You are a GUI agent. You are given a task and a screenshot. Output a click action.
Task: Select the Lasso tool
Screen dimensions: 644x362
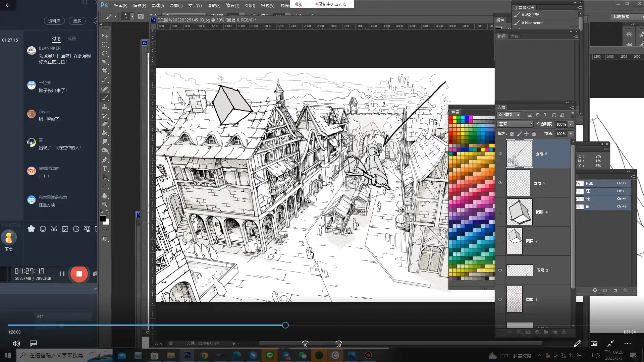coord(105,53)
